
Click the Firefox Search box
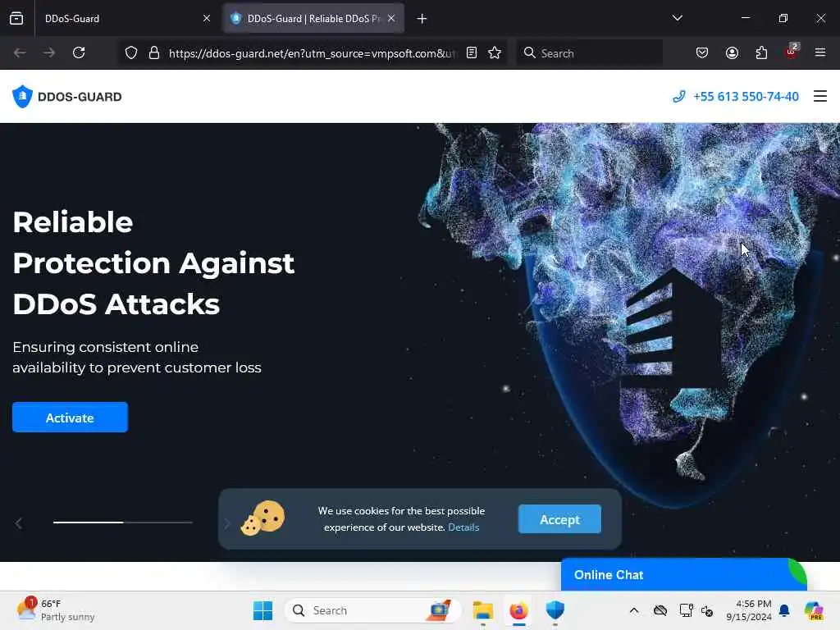pyautogui.click(x=590, y=53)
